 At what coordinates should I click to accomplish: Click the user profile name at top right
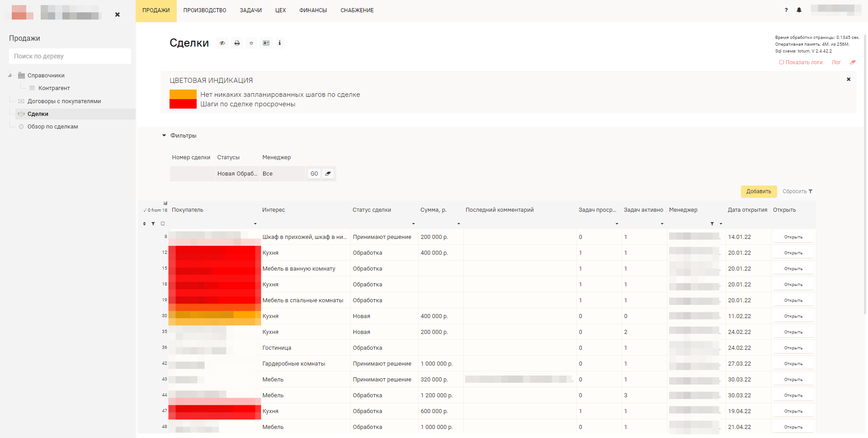coord(835,10)
